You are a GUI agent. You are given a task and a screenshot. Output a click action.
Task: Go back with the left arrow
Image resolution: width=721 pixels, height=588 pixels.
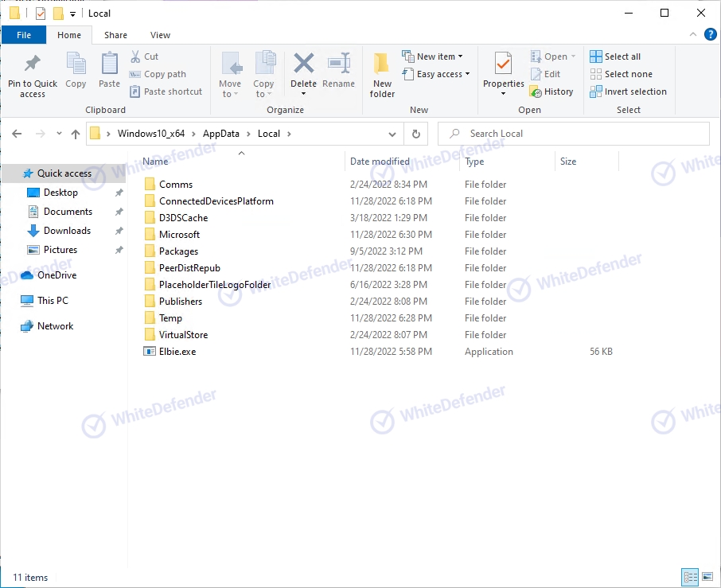click(x=17, y=134)
